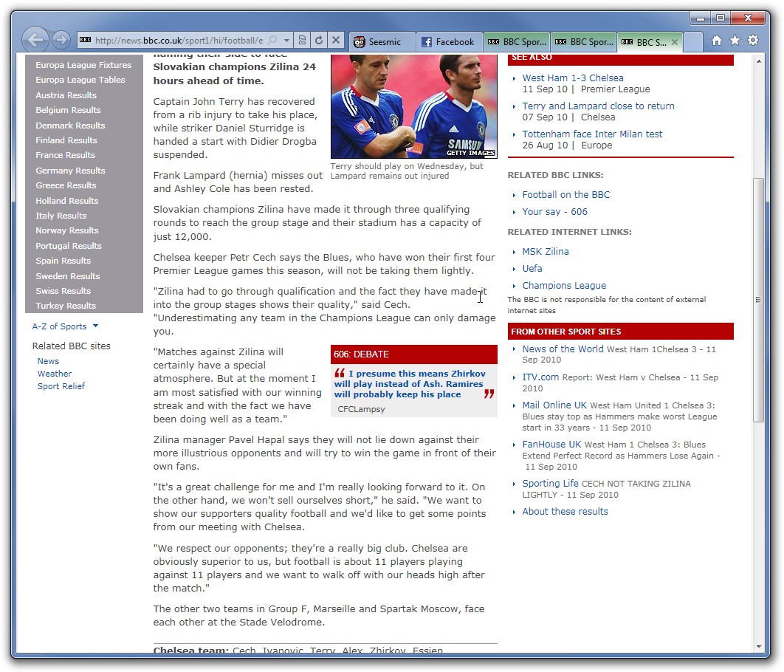Click the CFCLampsy username
The width and height of the screenshot is (784, 672).
point(361,409)
